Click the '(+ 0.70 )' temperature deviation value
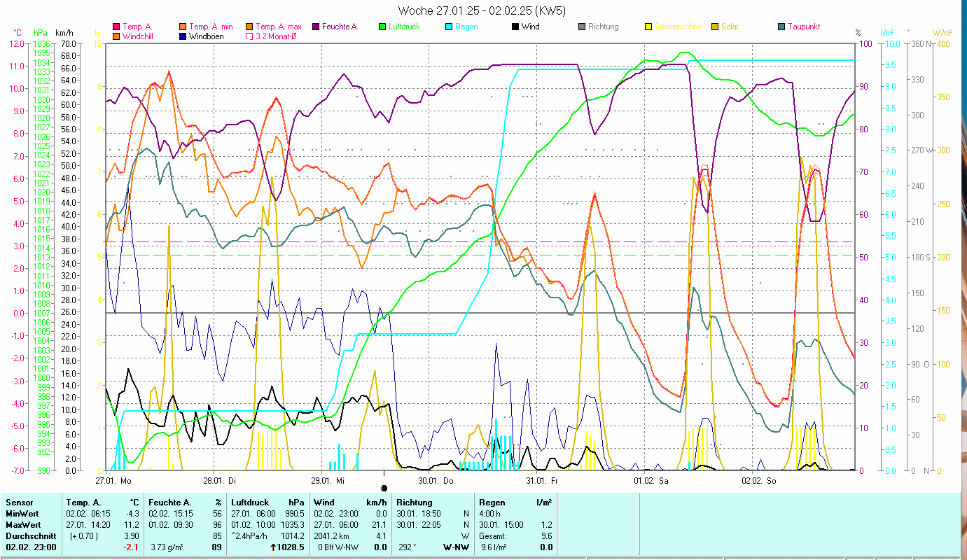The image size is (967, 560). [x=85, y=535]
